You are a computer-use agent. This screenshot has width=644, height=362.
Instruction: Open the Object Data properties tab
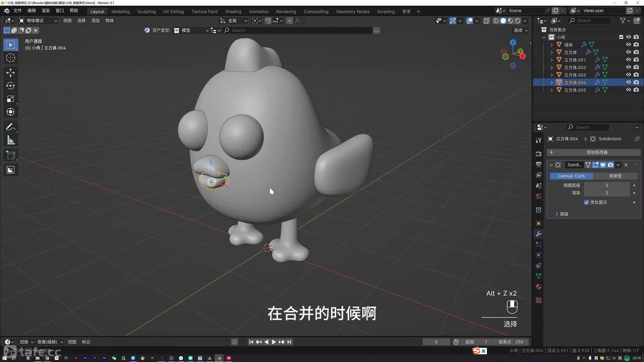tap(538, 276)
